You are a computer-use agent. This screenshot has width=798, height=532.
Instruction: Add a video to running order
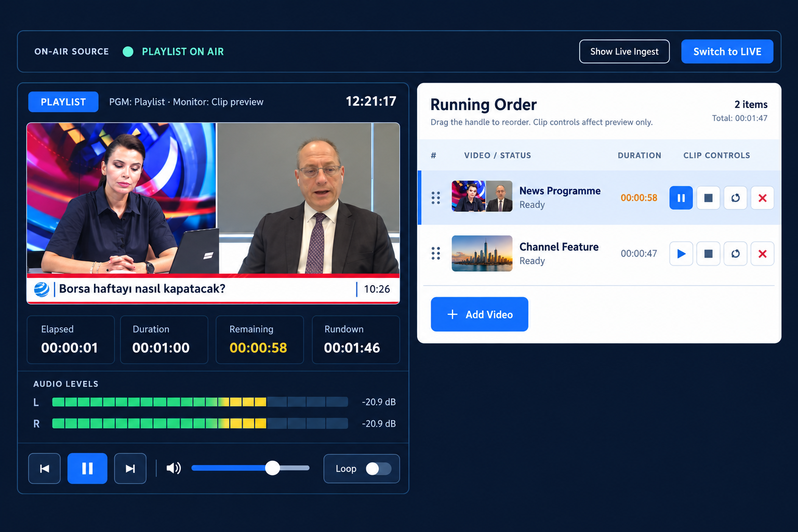479,314
